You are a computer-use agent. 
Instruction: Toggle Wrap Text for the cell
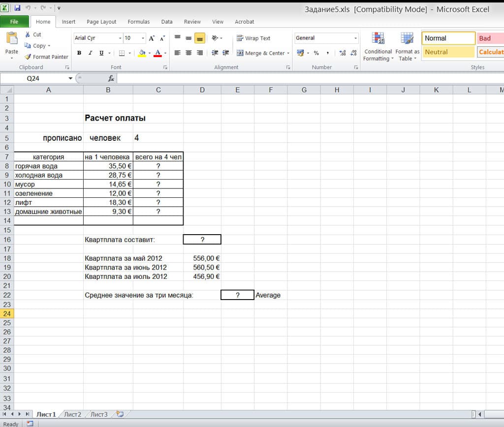pos(253,38)
